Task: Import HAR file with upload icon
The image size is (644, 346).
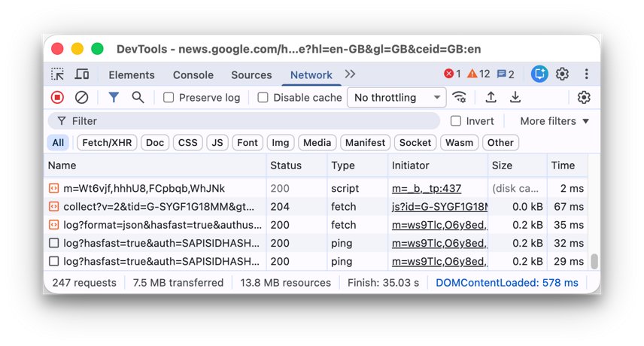Action: pyautogui.click(x=491, y=97)
